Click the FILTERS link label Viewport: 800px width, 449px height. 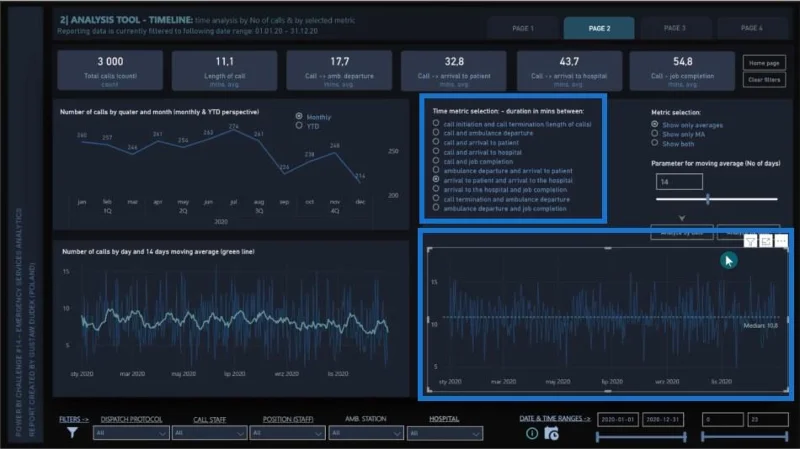click(x=73, y=419)
